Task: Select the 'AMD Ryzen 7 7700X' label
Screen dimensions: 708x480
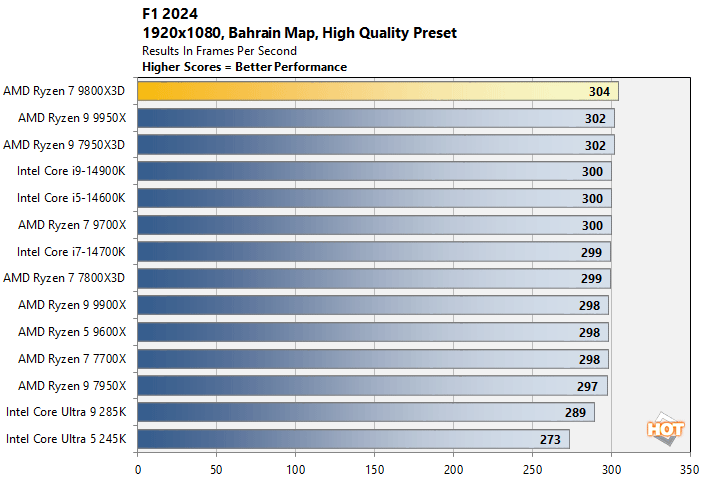Action: pyautogui.click(x=72, y=359)
